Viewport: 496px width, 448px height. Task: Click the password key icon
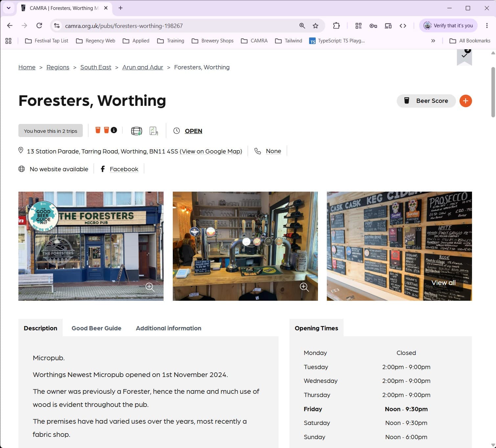tap(373, 26)
